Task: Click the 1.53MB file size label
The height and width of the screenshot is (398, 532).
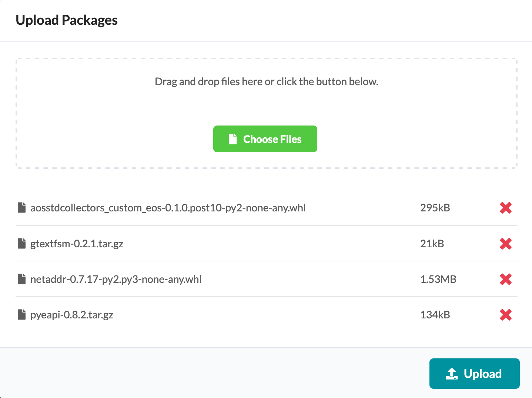Action: tap(438, 279)
